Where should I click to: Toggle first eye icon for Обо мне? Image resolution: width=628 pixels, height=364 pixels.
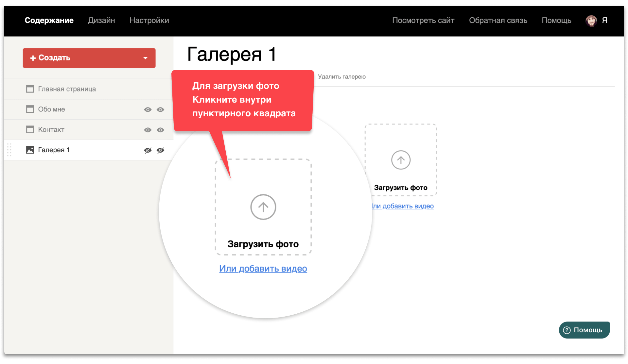tap(148, 109)
